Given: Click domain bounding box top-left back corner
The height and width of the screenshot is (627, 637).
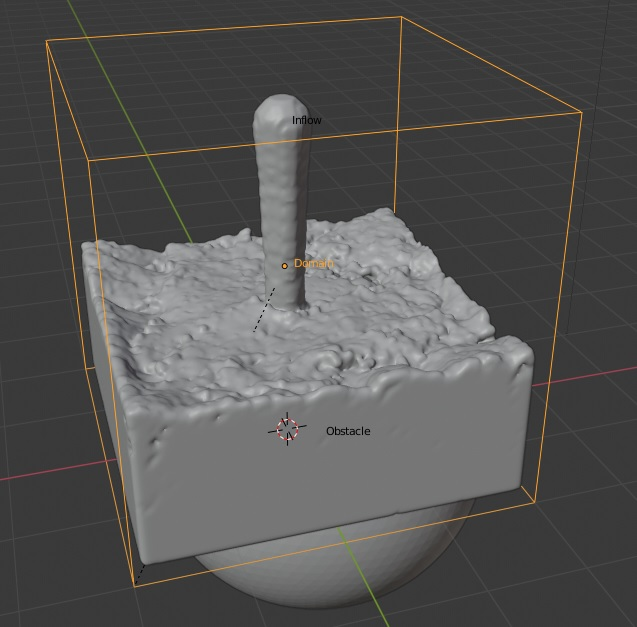Looking at the screenshot, I should pyautogui.click(x=47, y=42).
